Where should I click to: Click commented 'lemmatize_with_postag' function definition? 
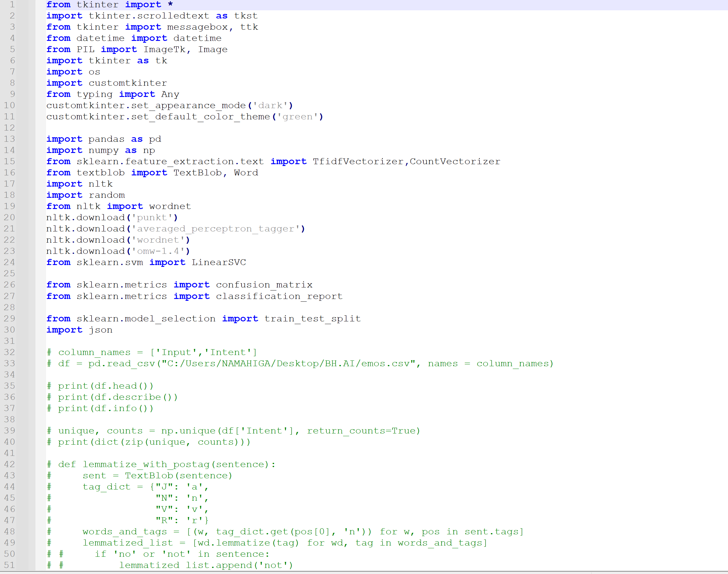coord(146,464)
